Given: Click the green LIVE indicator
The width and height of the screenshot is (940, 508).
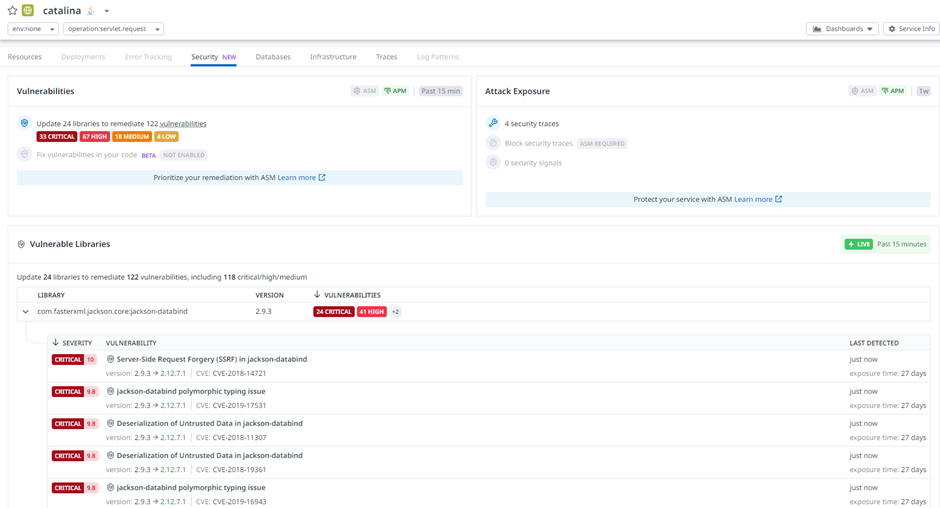Looking at the screenshot, I should click(858, 244).
